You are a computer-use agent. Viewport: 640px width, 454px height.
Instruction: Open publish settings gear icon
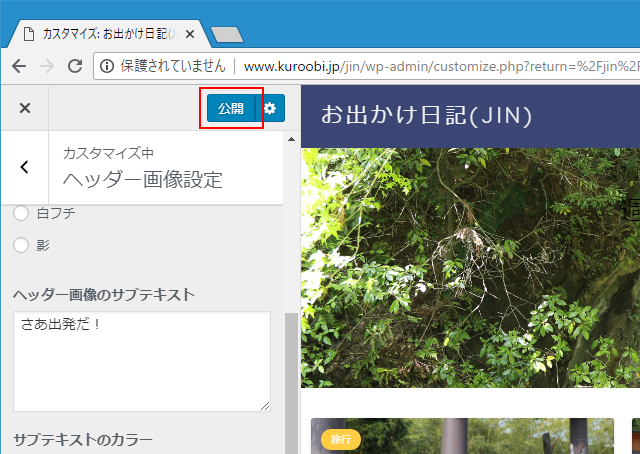pos(270,108)
